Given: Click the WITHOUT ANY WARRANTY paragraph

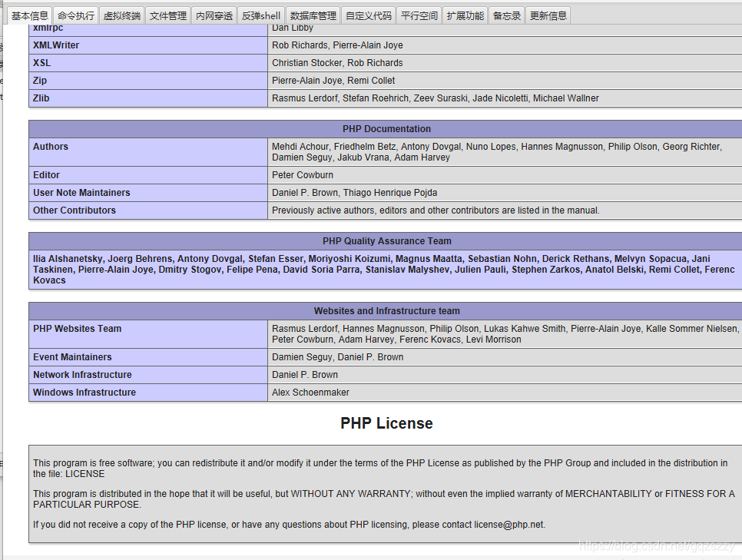Looking at the screenshot, I should [384, 499].
